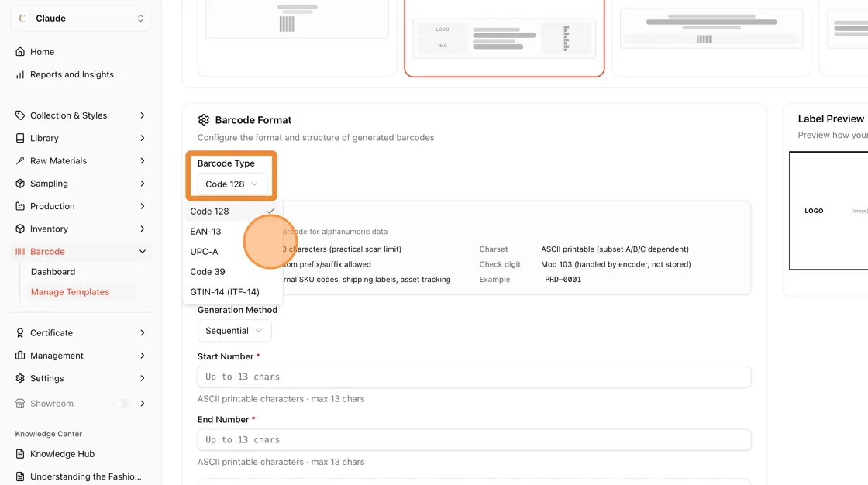Click the Understanding the Fashion document icon
The height and width of the screenshot is (485, 868).
[20, 476]
